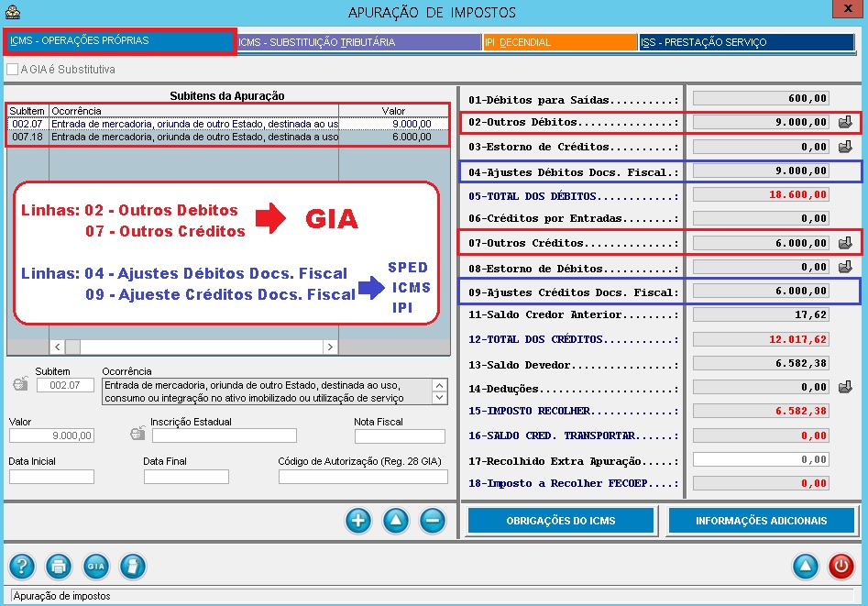Click into the Ocorrência description box
Viewport: 868px width, 606px height.
click(x=268, y=391)
